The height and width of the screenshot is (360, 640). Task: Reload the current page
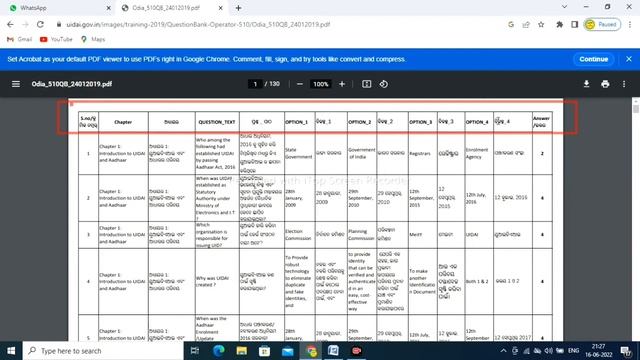tap(40, 24)
